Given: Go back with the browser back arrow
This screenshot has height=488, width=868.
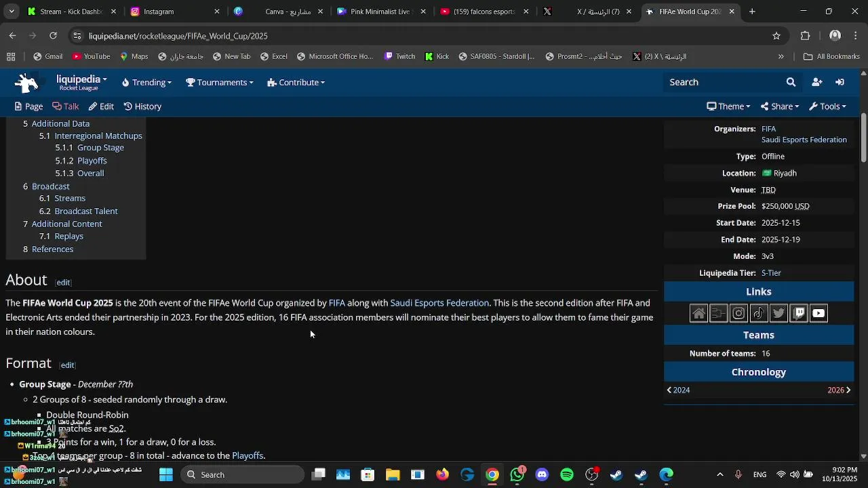Looking at the screenshot, I should pos(12,36).
